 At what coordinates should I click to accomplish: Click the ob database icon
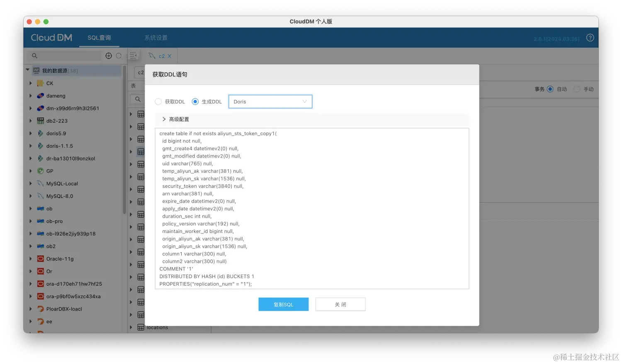point(40,209)
